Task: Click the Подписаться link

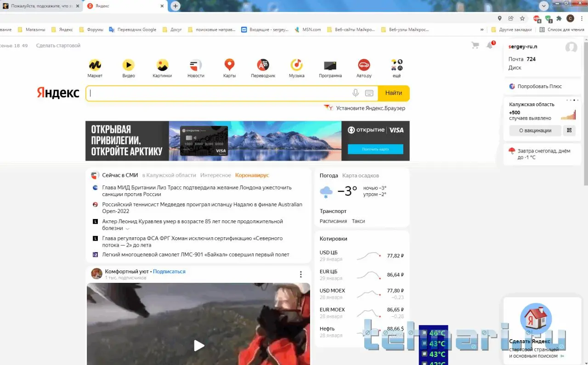Action: coord(169,271)
